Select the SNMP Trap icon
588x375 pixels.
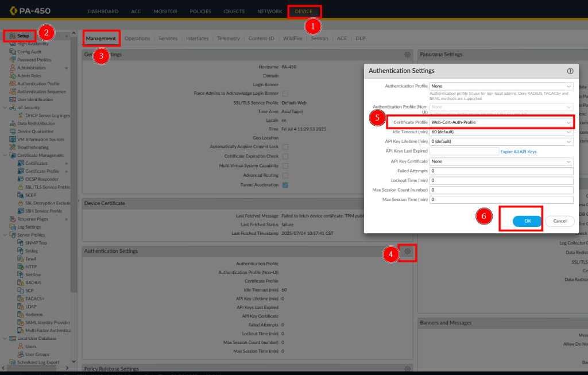[x=21, y=242]
